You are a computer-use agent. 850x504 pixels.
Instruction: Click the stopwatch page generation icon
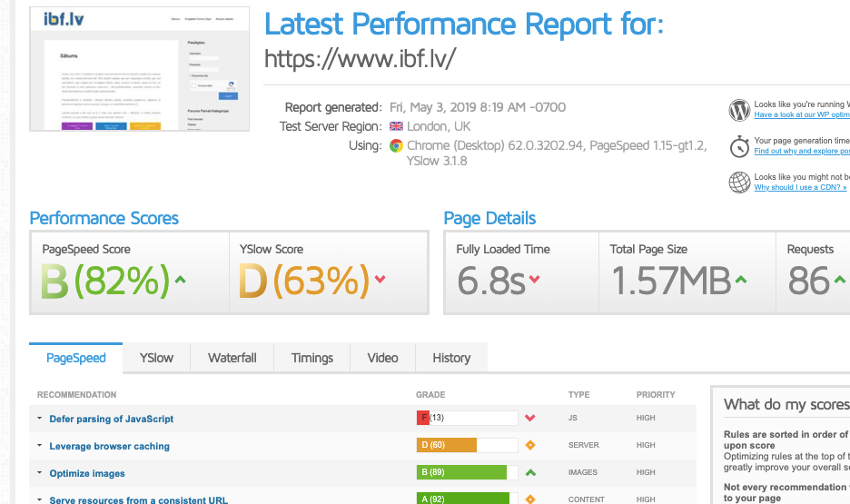pyautogui.click(x=739, y=145)
